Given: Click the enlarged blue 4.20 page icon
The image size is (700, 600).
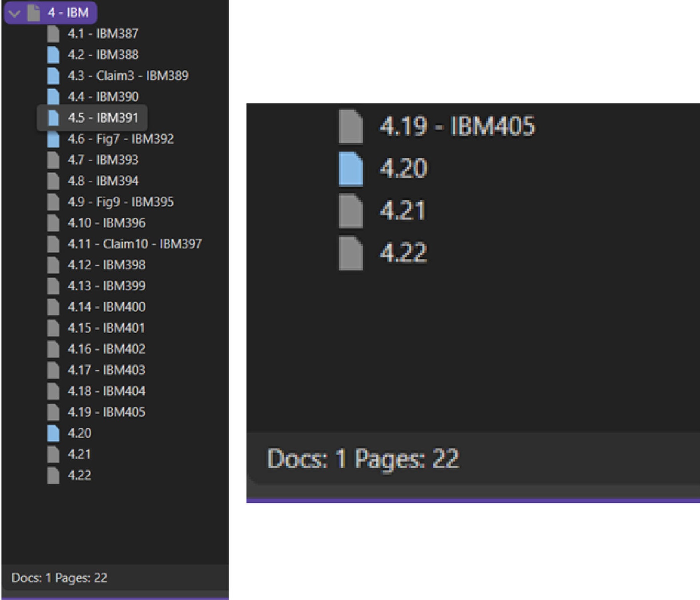Looking at the screenshot, I should 351,169.
